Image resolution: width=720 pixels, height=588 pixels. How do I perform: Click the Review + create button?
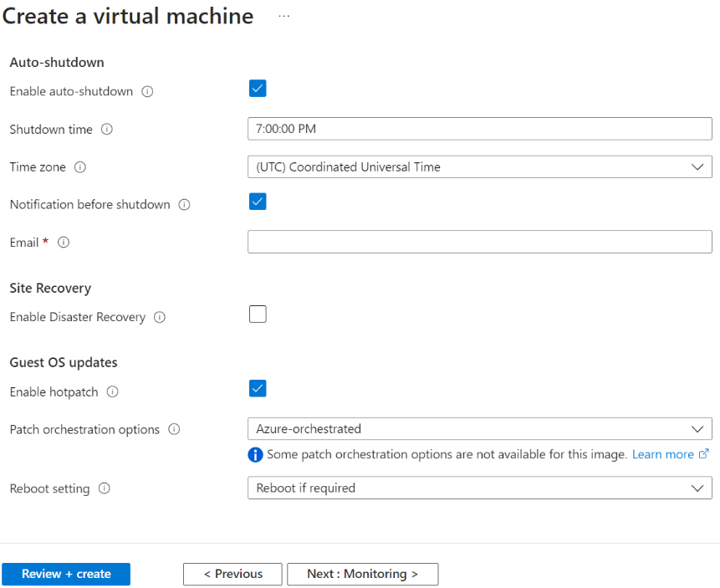click(x=66, y=574)
